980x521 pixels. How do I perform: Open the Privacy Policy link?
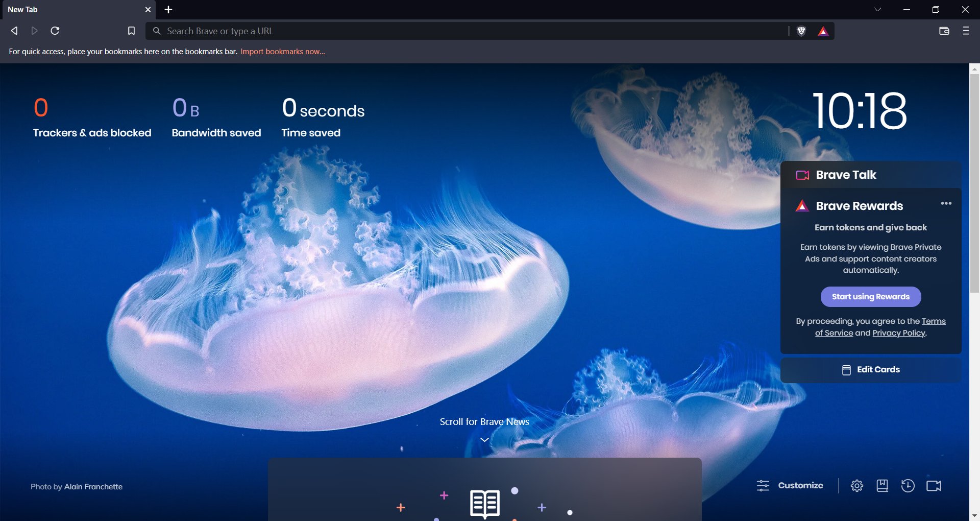899,333
